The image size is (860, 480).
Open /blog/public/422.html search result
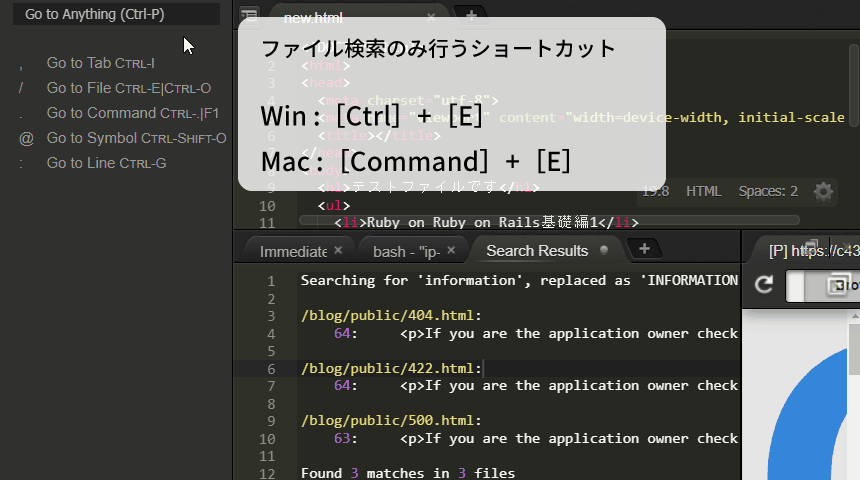pyautogui.click(x=391, y=369)
